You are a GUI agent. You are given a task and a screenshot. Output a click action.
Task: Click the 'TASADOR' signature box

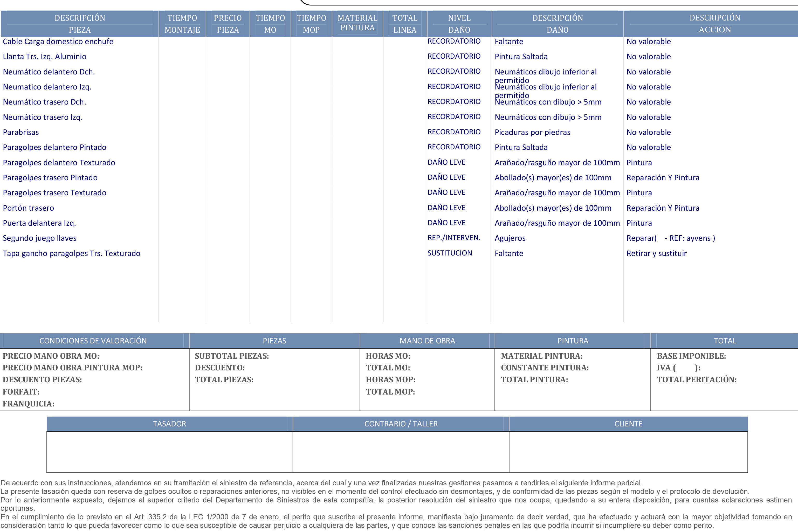tap(170, 452)
